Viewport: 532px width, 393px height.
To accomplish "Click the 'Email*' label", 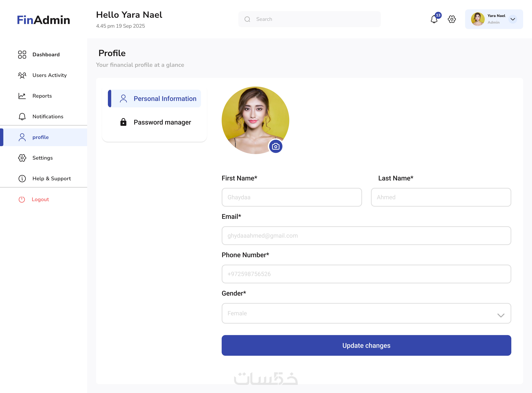I will (x=231, y=217).
